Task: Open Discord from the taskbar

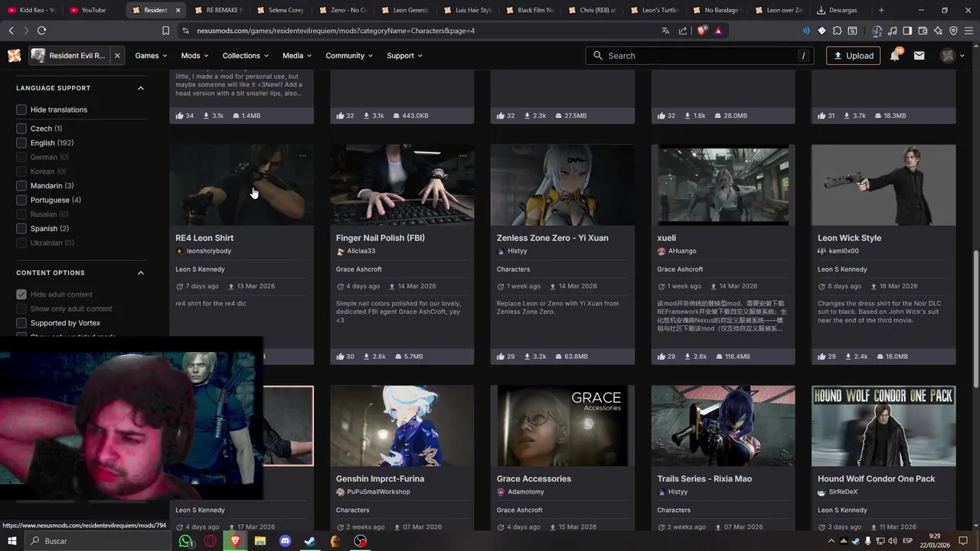Action: point(286,541)
